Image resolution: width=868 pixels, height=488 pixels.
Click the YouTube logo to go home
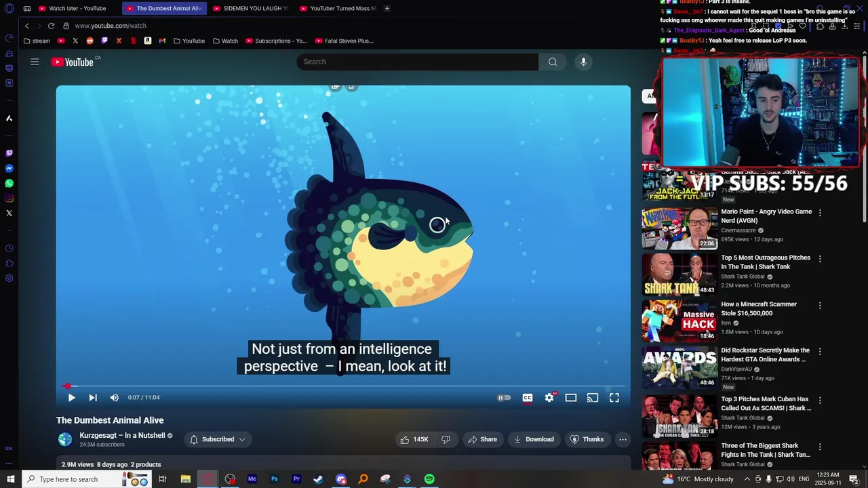coord(73,62)
